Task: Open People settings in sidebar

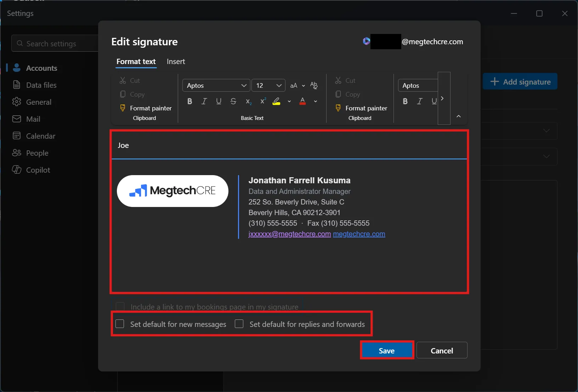Action: (x=30, y=153)
